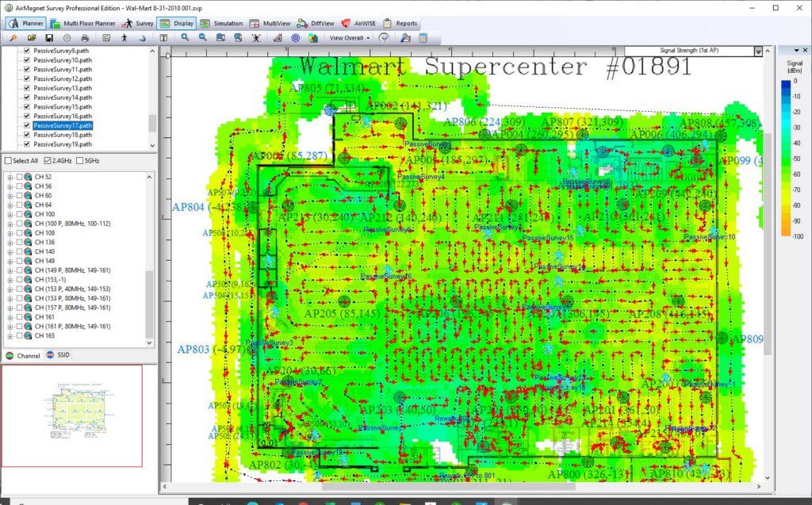Viewport: 812px width, 505px height.
Task: Switch to the Planner tab
Action: tap(26, 23)
